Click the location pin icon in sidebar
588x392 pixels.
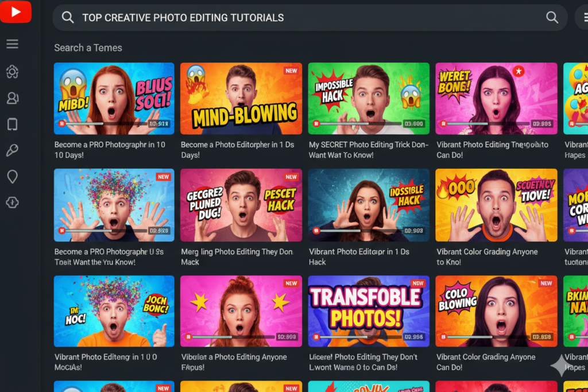click(12, 176)
